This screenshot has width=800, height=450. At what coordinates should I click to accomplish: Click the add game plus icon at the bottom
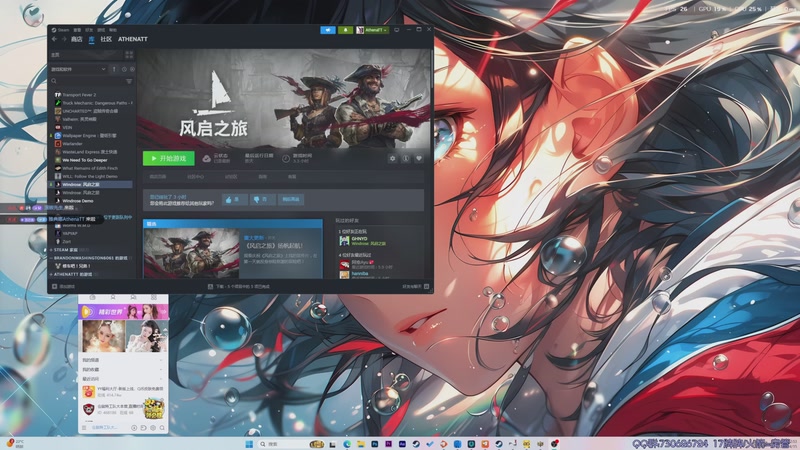pyautogui.click(x=55, y=287)
